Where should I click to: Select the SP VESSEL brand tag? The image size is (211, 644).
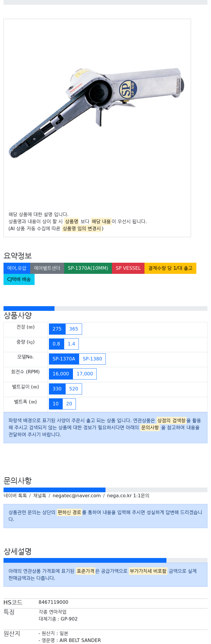pyautogui.click(x=128, y=268)
